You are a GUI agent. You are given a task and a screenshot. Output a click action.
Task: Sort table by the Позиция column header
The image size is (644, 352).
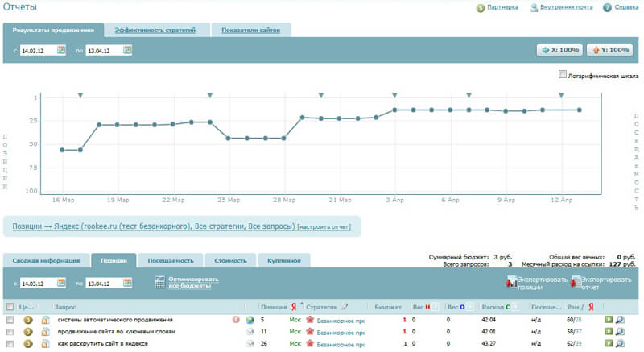(273, 307)
